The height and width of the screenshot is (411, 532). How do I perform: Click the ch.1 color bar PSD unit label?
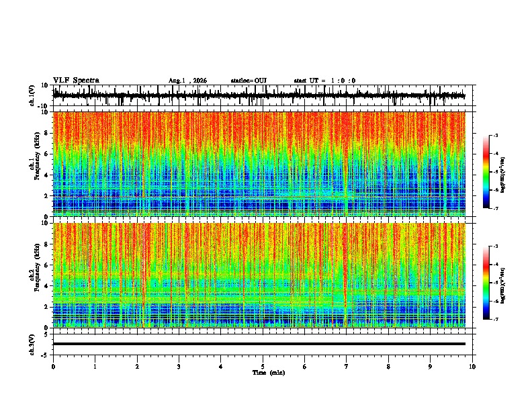(502, 175)
